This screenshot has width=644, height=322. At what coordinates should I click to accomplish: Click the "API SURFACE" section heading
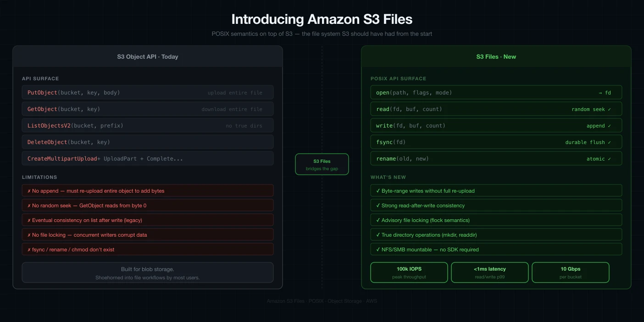click(40, 78)
